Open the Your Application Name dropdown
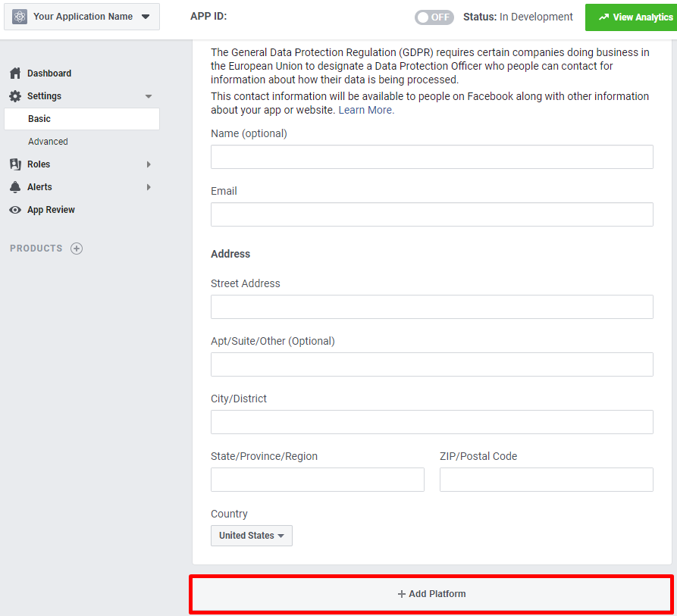This screenshot has width=677, height=616. 82,17
